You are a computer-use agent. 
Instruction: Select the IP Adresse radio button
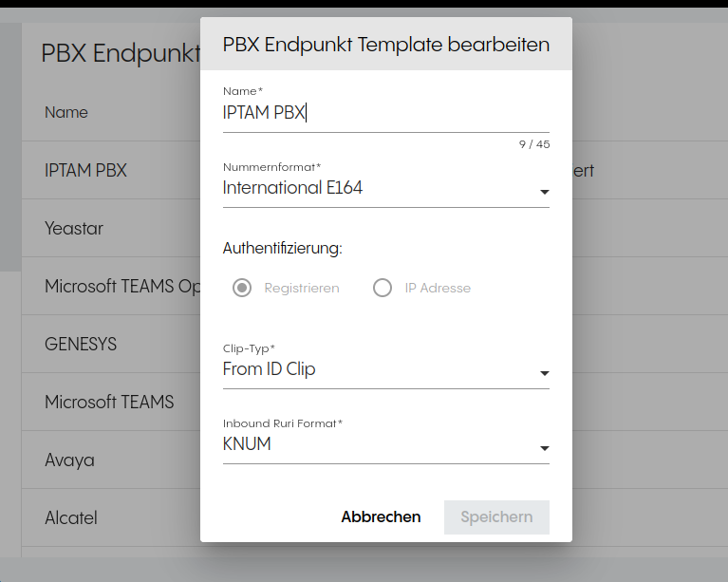(383, 288)
